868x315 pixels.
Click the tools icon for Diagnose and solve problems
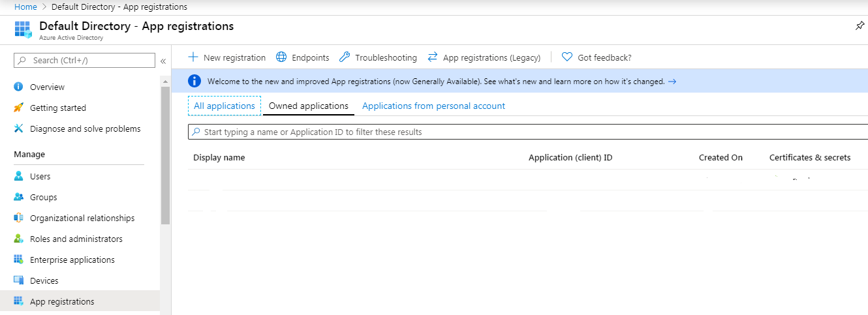point(18,128)
